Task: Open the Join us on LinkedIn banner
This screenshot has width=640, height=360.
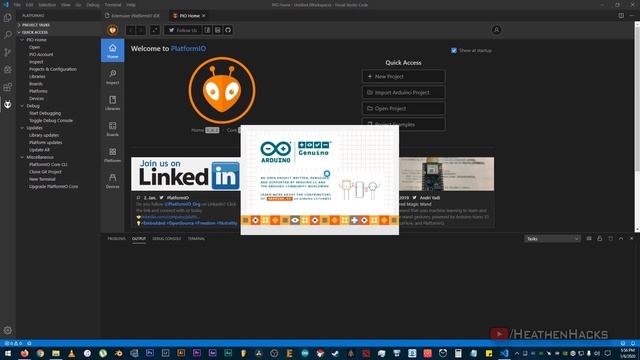Action: tap(186, 174)
